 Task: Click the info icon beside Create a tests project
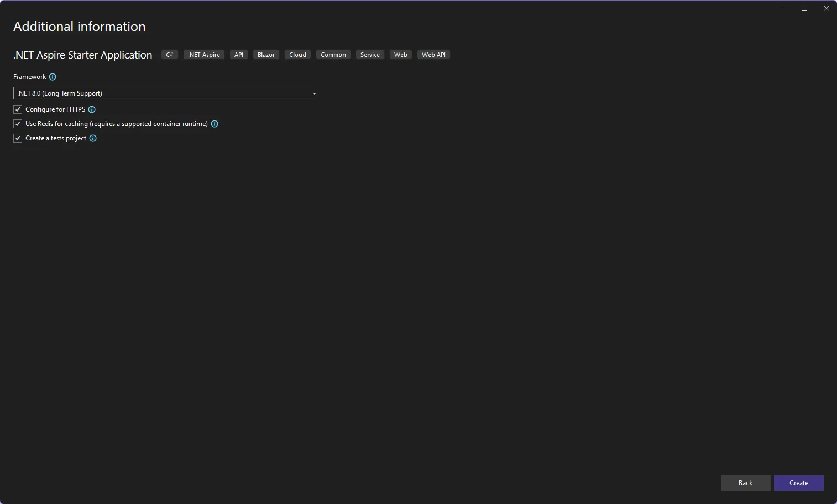(x=93, y=138)
